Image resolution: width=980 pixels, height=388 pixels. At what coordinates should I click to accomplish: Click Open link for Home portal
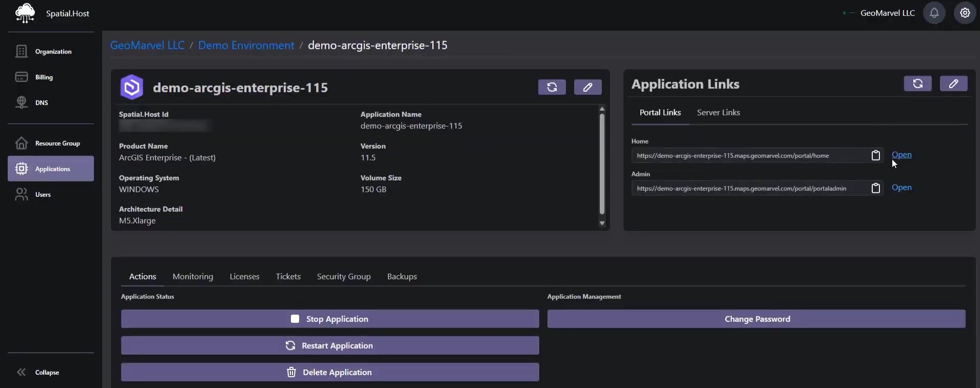(x=901, y=155)
